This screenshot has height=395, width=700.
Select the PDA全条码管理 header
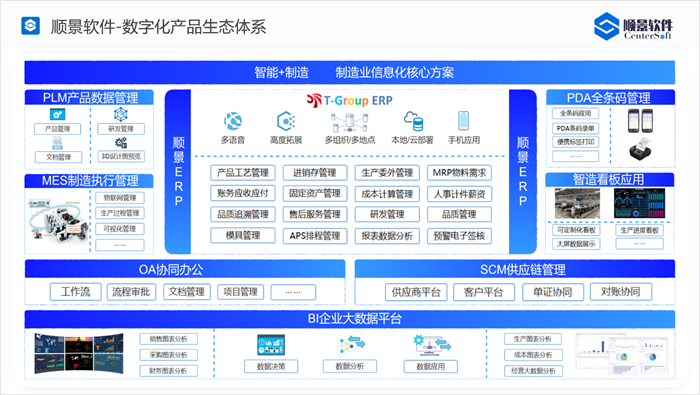coord(610,97)
